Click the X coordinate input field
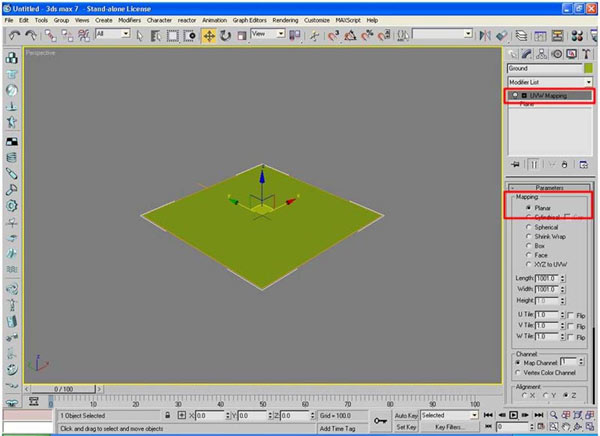Image resolution: width=600 pixels, height=436 pixels. [210, 416]
